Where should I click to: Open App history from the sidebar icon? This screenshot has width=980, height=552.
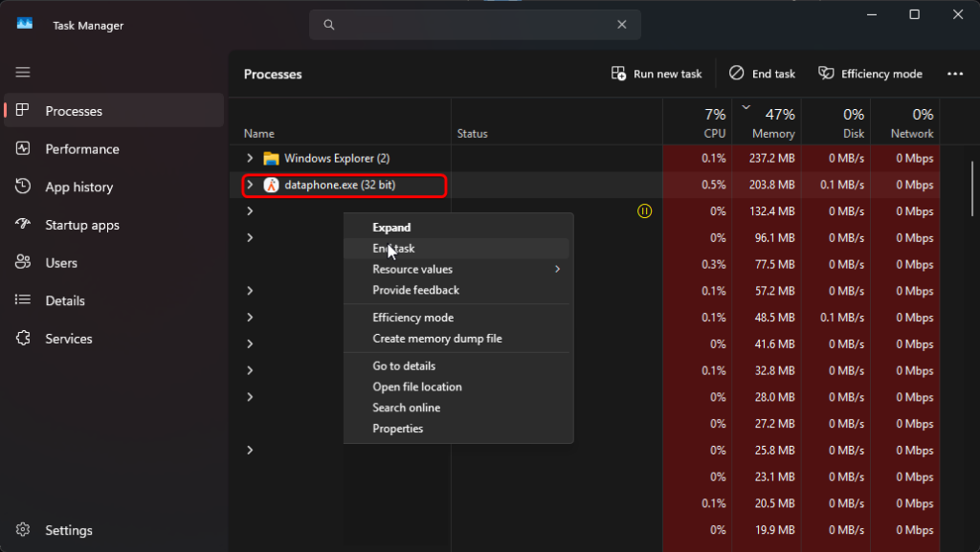[23, 187]
